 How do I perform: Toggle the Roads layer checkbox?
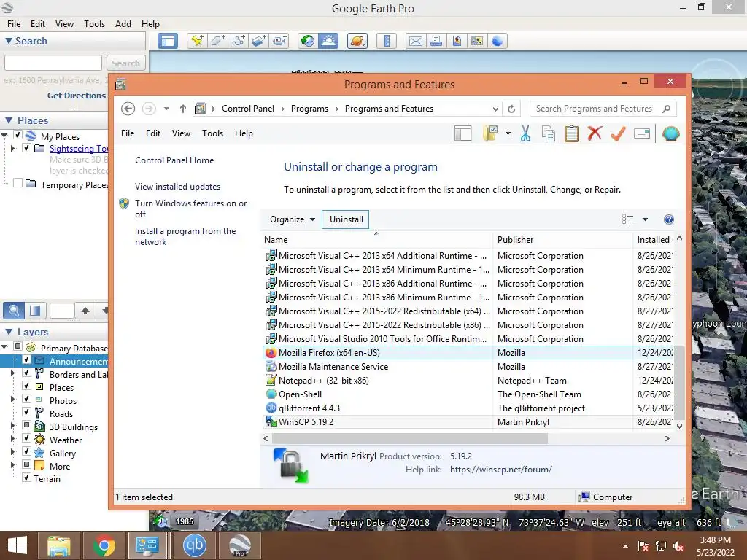tap(27, 412)
